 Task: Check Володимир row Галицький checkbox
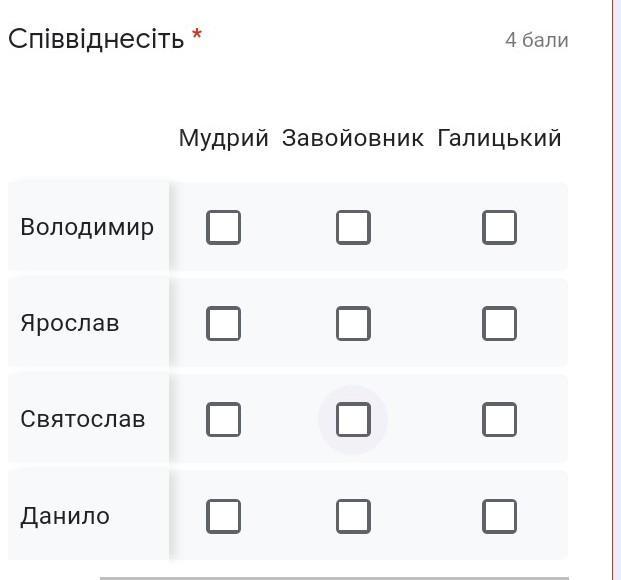click(499, 227)
